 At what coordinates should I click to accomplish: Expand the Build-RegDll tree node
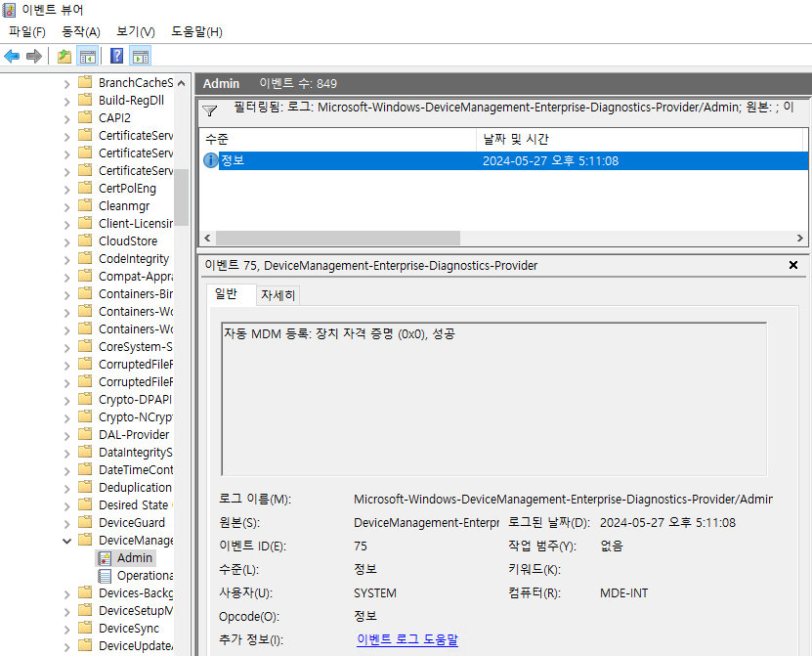click(66, 102)
